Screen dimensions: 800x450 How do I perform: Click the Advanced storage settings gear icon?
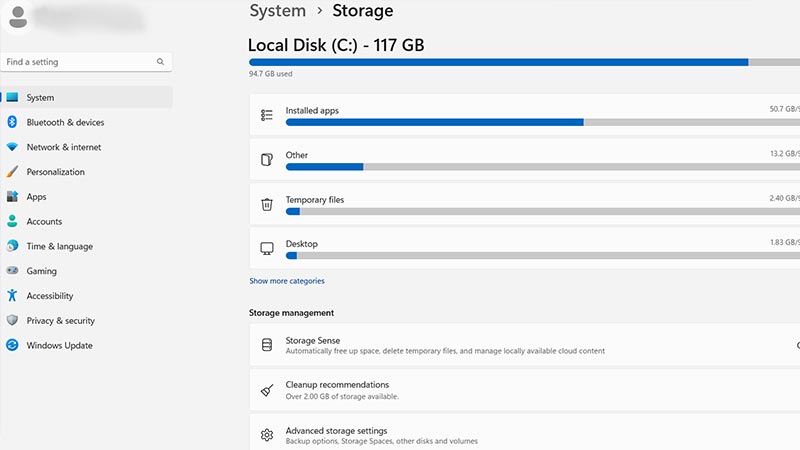click(267, 435)
